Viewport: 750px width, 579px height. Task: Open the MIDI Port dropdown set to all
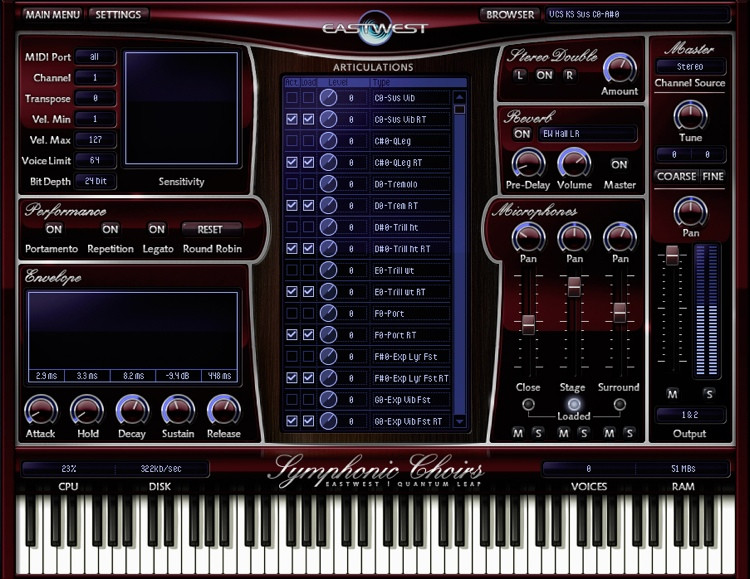tap(95, 57)
